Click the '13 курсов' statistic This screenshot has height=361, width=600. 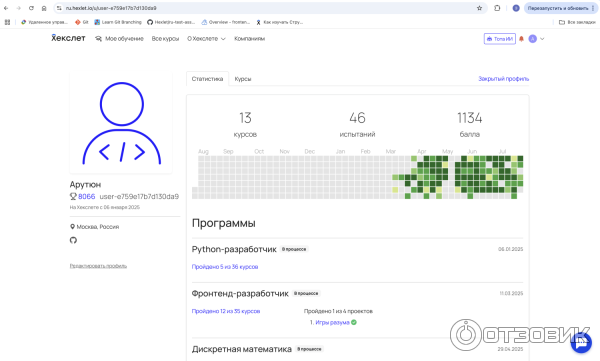(245, 124)
